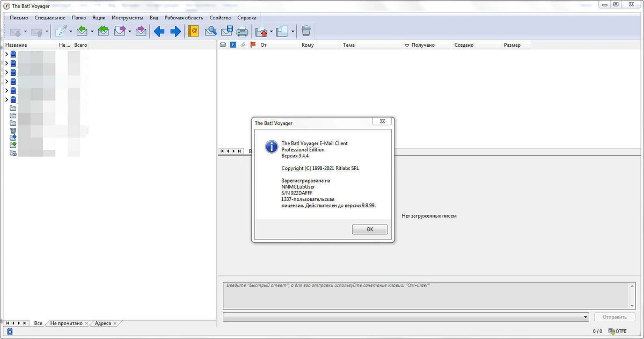Open Forward button dropdown arrow
Image resolution: width=644 pixels, height=339 pixels.
(x=129, y=32)
